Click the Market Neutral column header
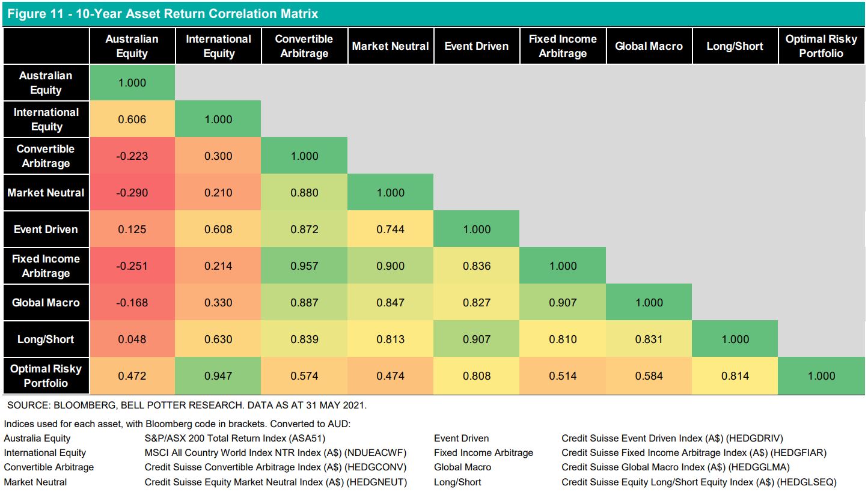This screenshot has width=868, height=492. pos(391,46)
